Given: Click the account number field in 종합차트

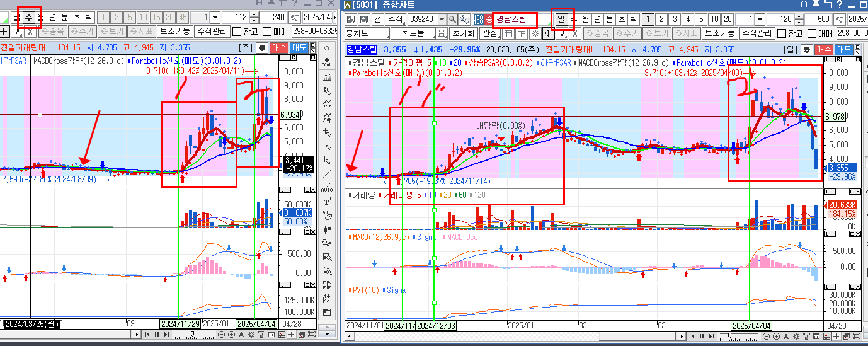Looking at the screenshot, I should point(852,33).
